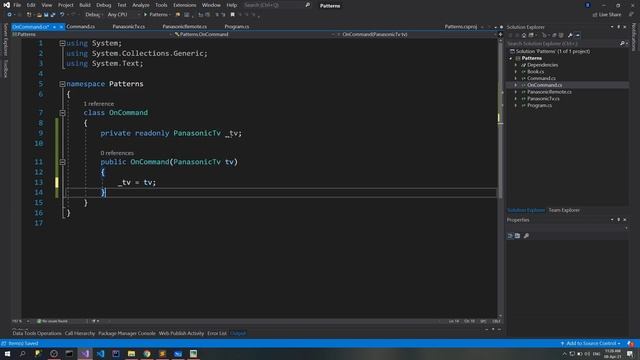Click the '1 reference' CodeLens link
This screenshot has width=640, height=360.
[99, 104]
